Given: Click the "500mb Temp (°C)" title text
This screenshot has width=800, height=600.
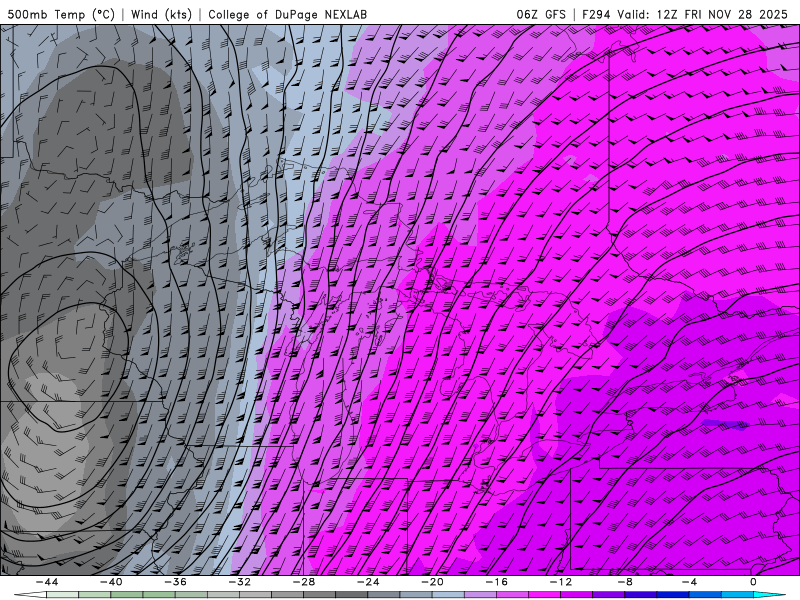Looking at the screenshot, I should click(x=61, y=14).
